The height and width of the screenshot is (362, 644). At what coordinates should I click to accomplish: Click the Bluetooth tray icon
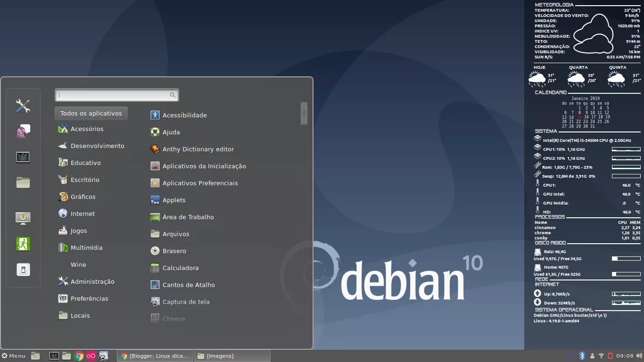pyautogui.click(x=582, y=356)
